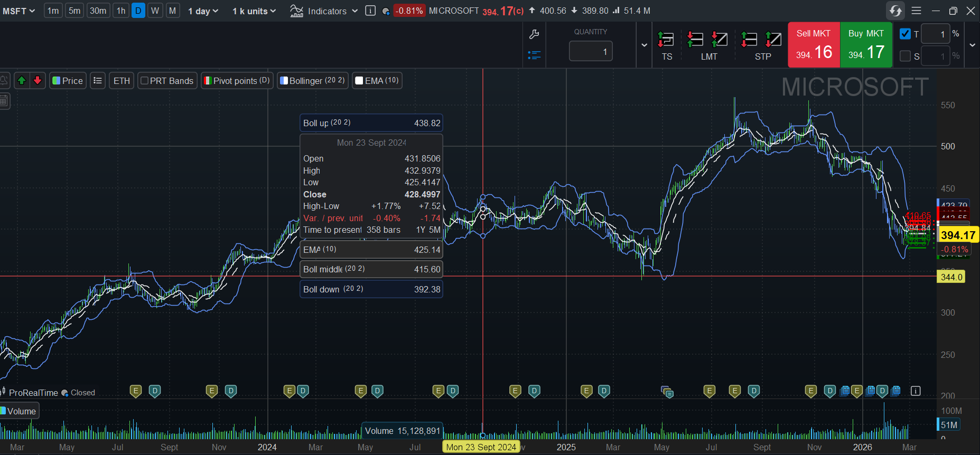Uncheck the T target checkbox
Viewport: 980px width, 455px height.
pos(905,34)
